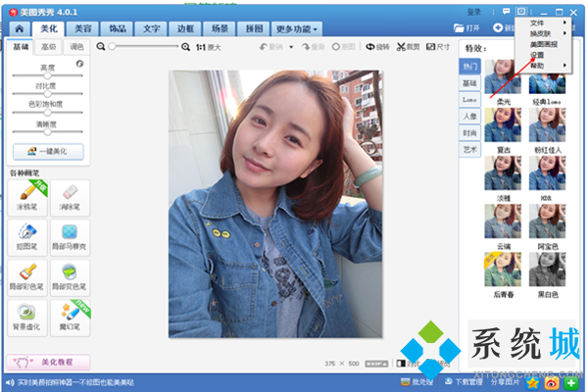The height and width of the screenshot is (392, 588).
Task: Apply the 粉红佳人 effect thumbnail
Action: [x=548, y=124]
